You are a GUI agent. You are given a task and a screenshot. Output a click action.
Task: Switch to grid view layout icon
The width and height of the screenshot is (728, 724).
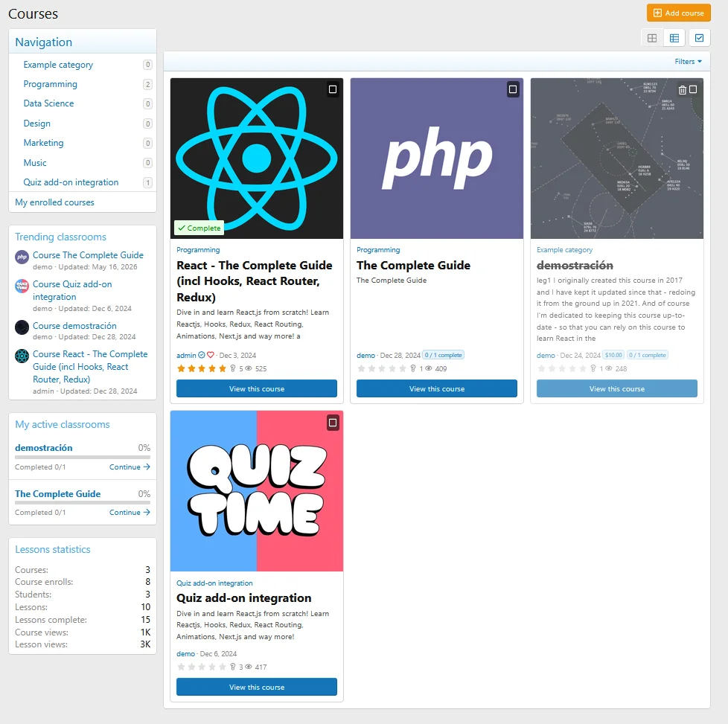(652, 38)
